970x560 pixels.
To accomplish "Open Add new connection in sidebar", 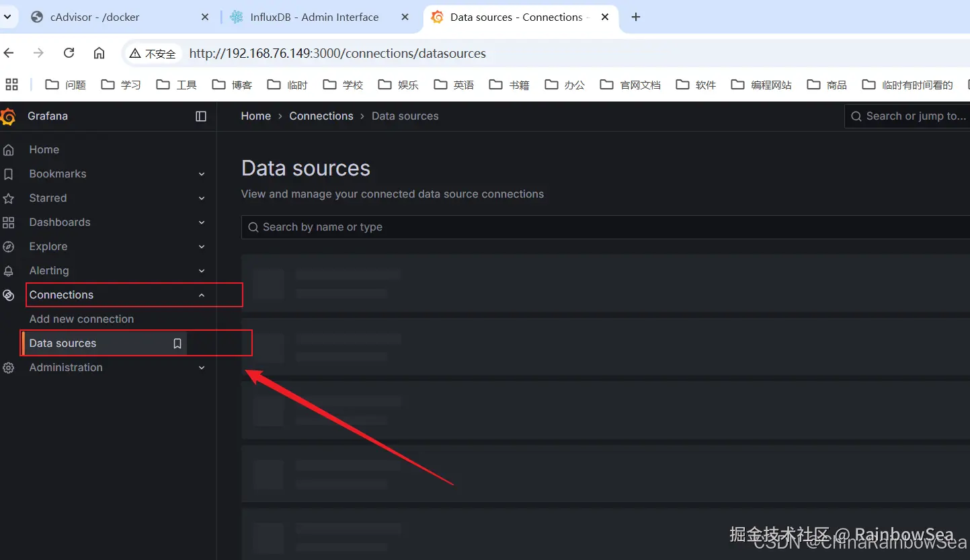I will [x=82, y=319].
